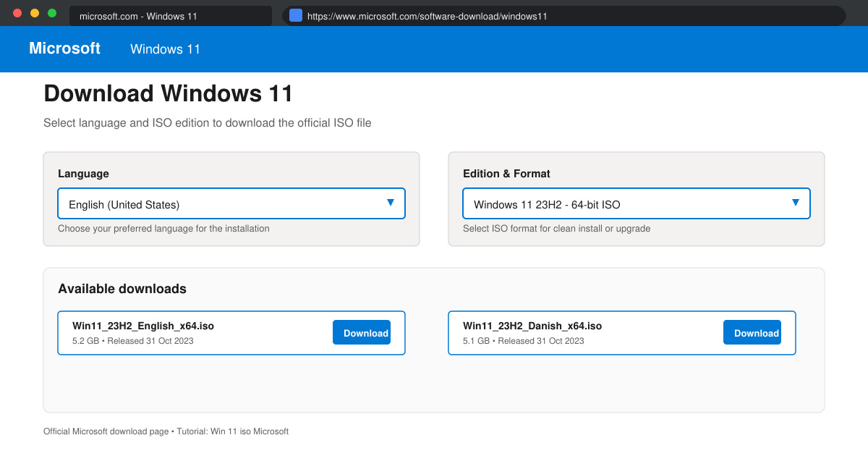Click the '5.2 GB • Released 31 Oct 2023' text

133,341
